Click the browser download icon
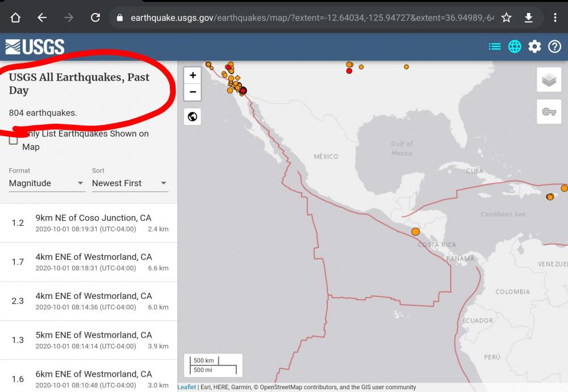 [x=529, y=18]
